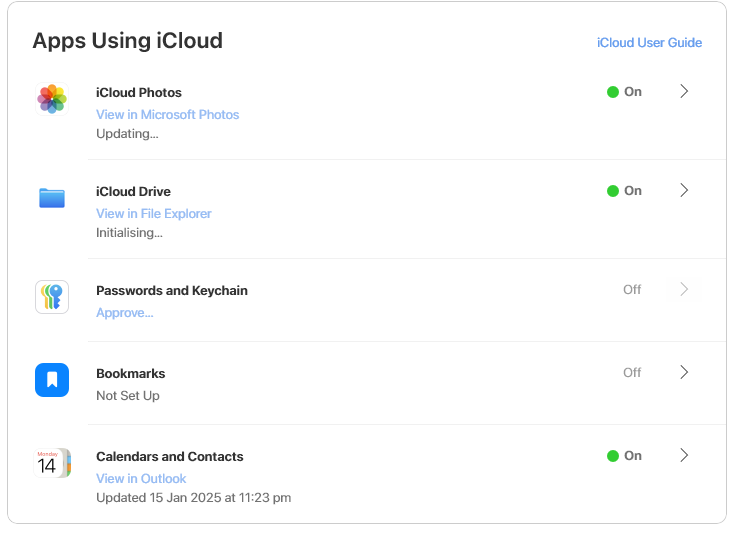Click the Passwords and Keychain Off status

pyautogui.click(x=632, y=290)
